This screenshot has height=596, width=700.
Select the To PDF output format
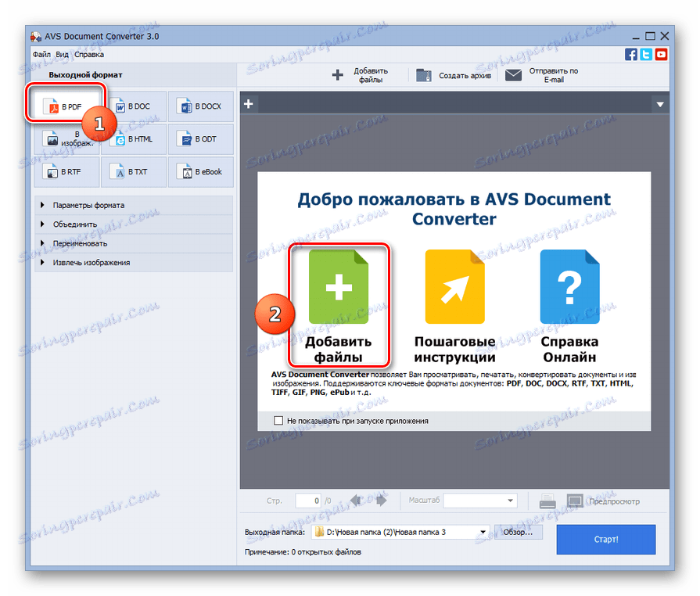coord(66,106)
